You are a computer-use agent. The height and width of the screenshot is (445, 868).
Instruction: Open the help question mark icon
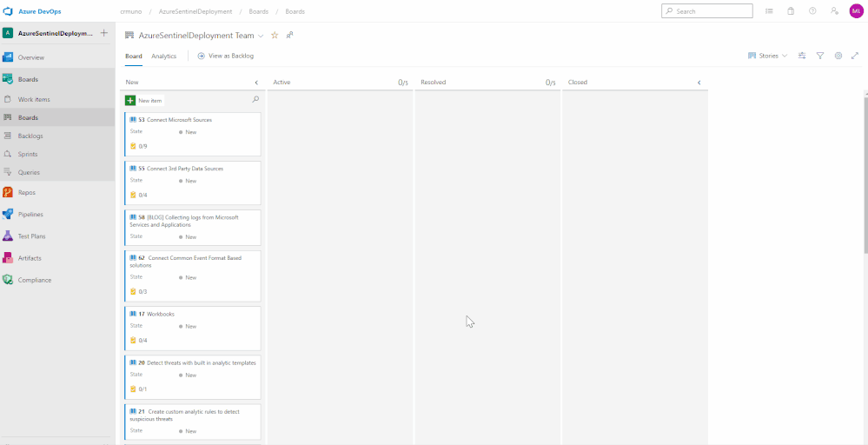tap(812, 11)
